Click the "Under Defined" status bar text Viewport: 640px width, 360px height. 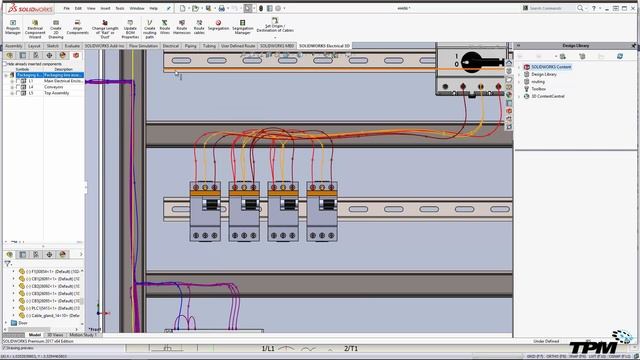[546, 341]
